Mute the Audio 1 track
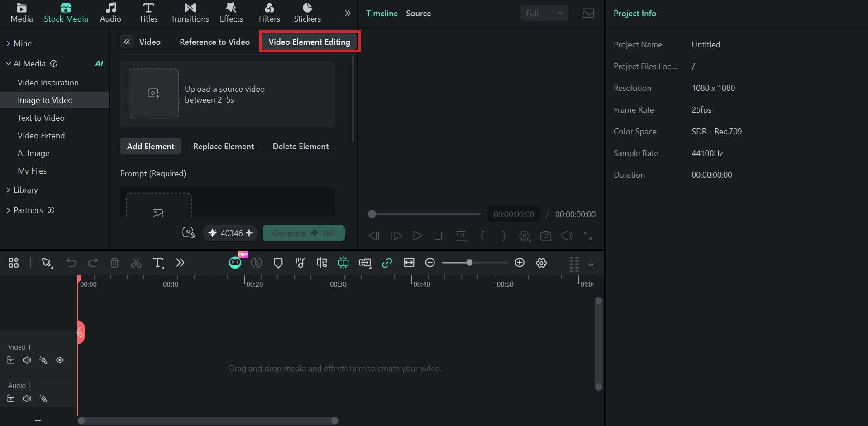 tap(27, 398)
